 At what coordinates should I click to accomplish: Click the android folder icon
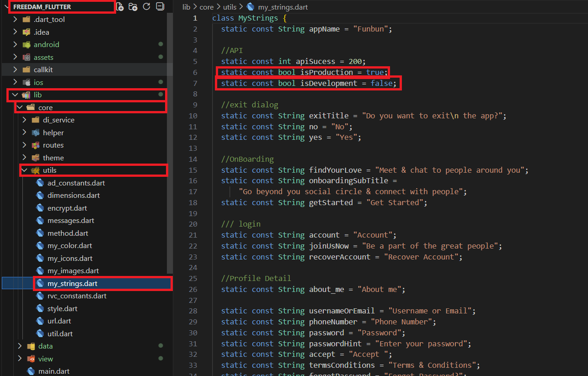(x=26, y=45)
